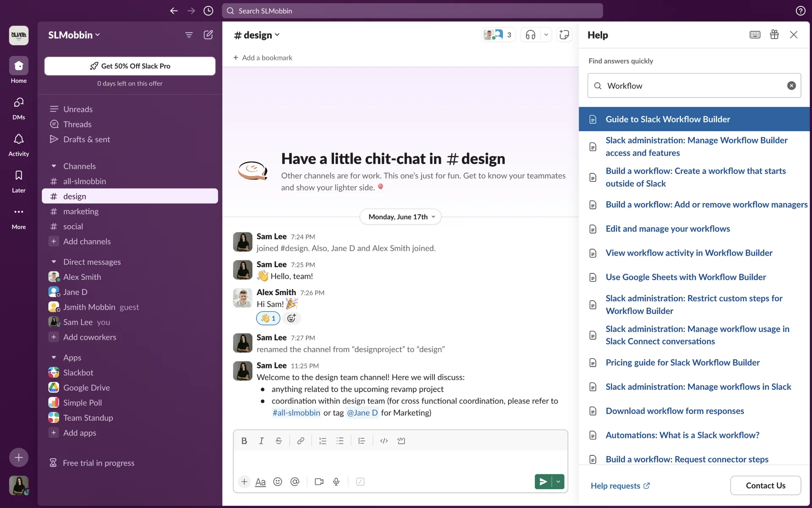The width and height of the screenshot is (812, 508).
Task: Add an emoji reaction to Alex's message
Action: pos(291,318)
